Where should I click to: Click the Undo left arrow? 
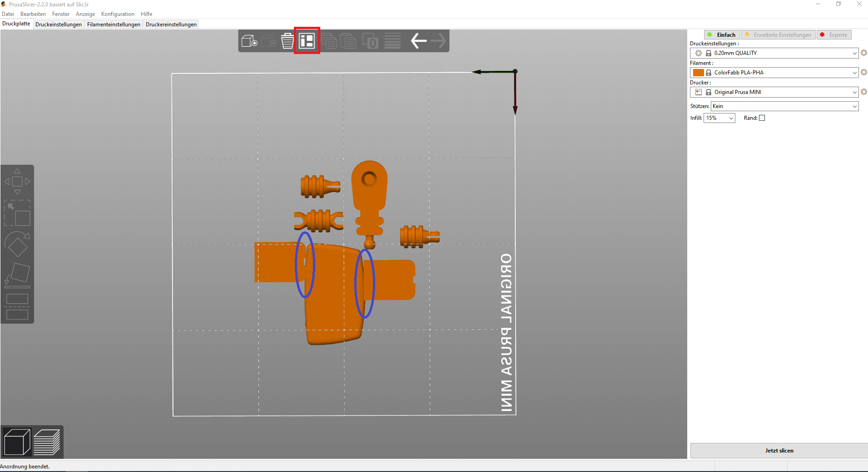(418, 41)
